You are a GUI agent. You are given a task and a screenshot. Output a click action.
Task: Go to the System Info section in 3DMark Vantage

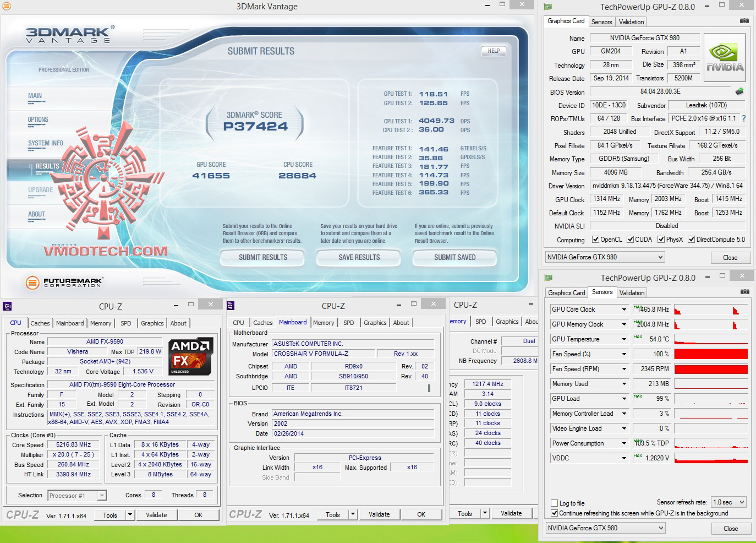coord(46,143)
